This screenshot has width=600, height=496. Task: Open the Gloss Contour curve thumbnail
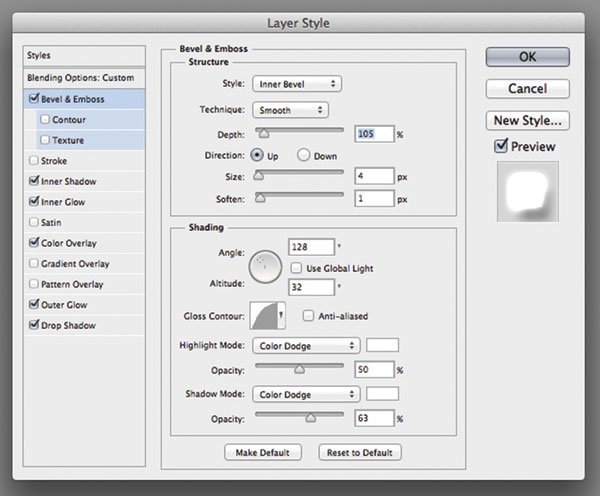click(x=263, y=316)
